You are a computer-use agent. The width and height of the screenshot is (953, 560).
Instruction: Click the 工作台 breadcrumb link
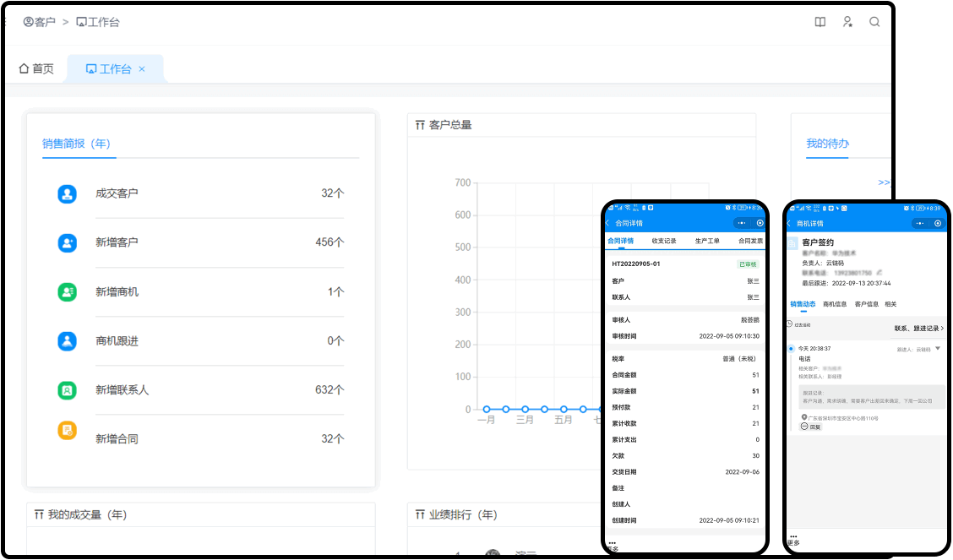98,22
